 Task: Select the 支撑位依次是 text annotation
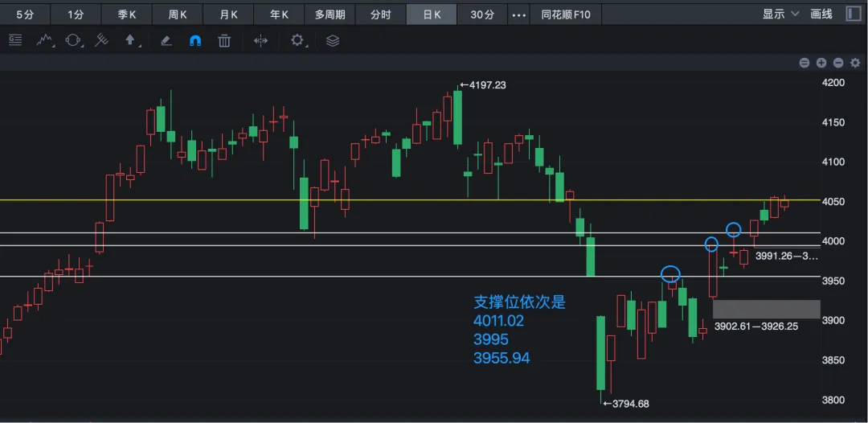pyautogui.click(x=520, y=302)
